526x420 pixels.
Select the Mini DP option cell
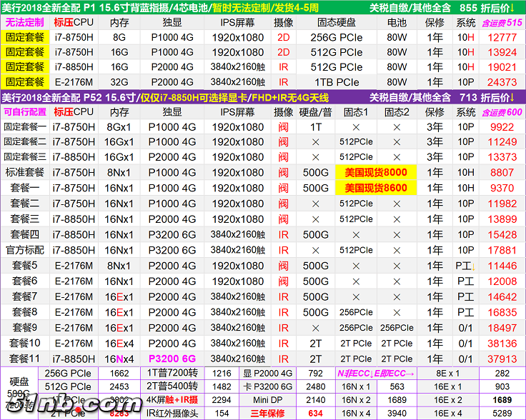(x=267, y=400)
